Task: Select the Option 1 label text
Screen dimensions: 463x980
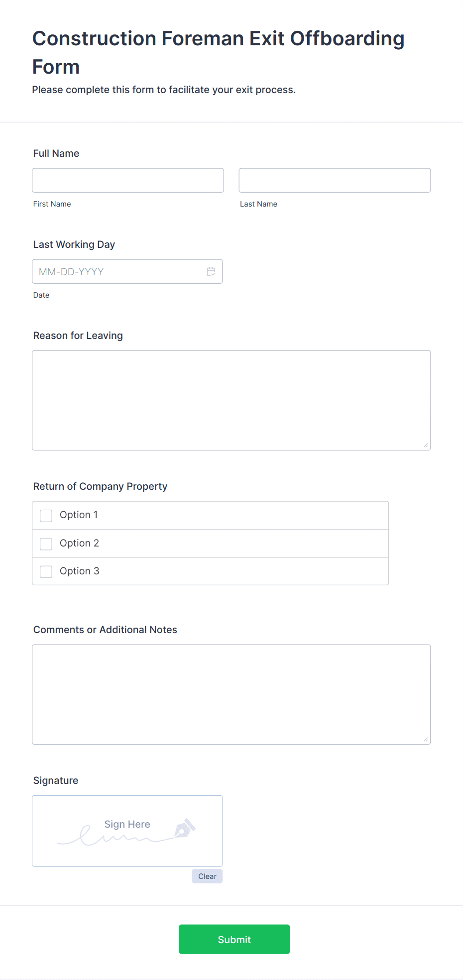Action: (79, 515)
